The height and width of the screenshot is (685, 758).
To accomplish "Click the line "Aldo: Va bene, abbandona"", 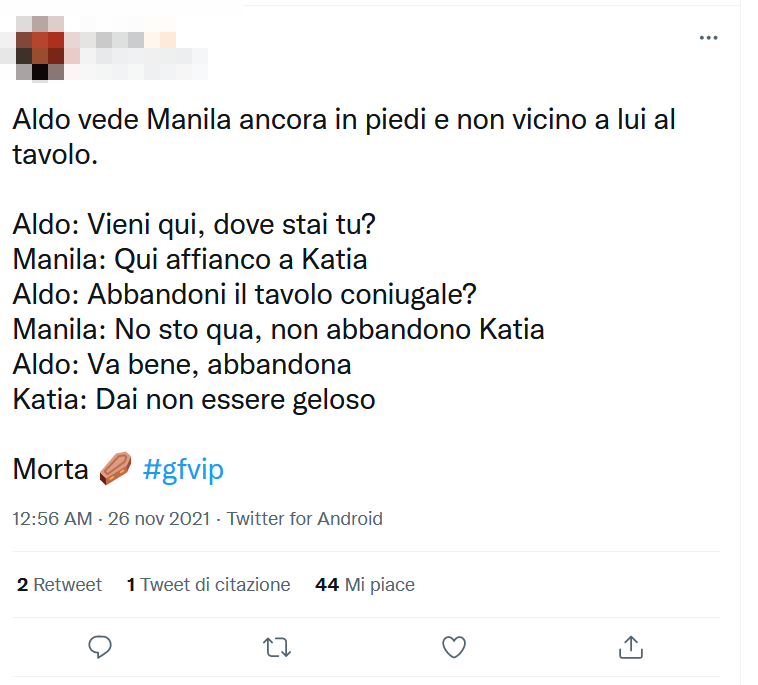I will (182, 365).
